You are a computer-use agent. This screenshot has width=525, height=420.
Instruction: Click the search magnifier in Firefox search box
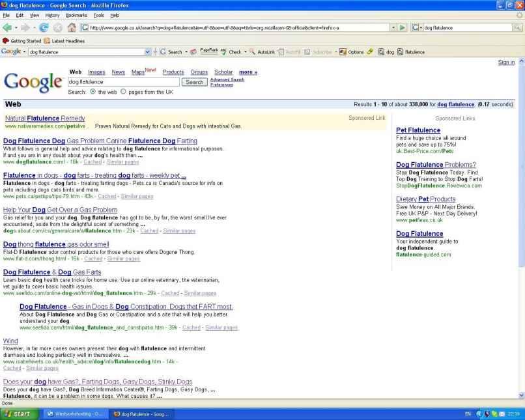pos(517,27)
